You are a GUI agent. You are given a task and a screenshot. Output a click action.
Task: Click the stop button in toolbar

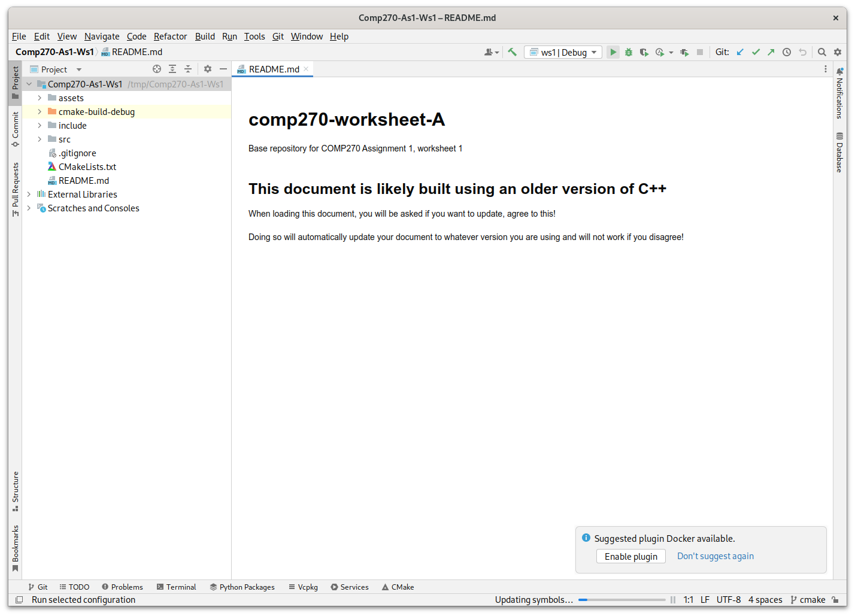699,52
